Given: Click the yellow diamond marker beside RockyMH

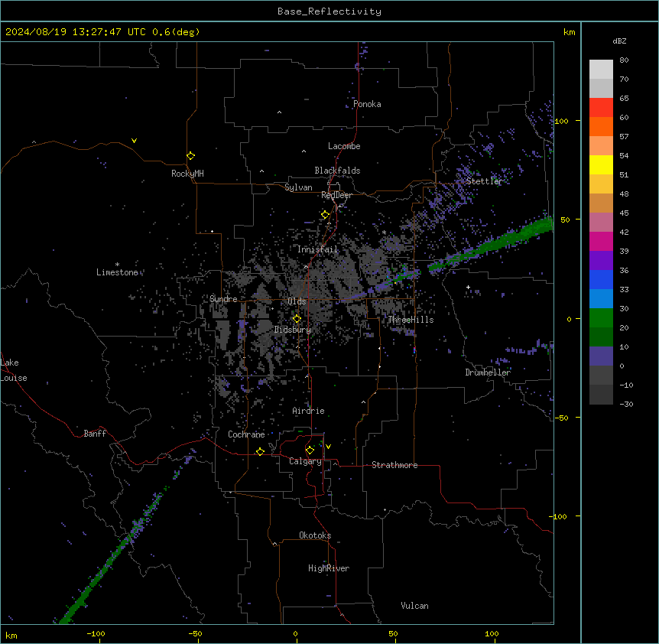Looking at the screenshot, I should click(x=191, y=156).
